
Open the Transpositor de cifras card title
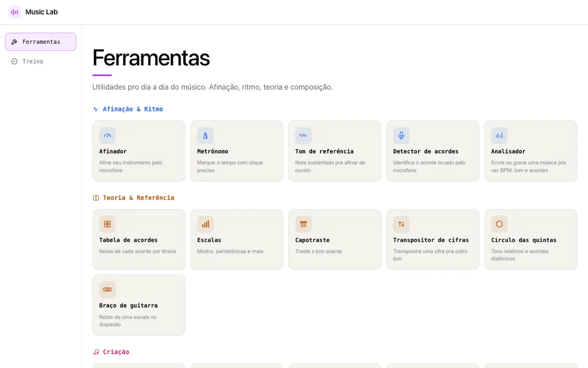click(x=431, y=240)
